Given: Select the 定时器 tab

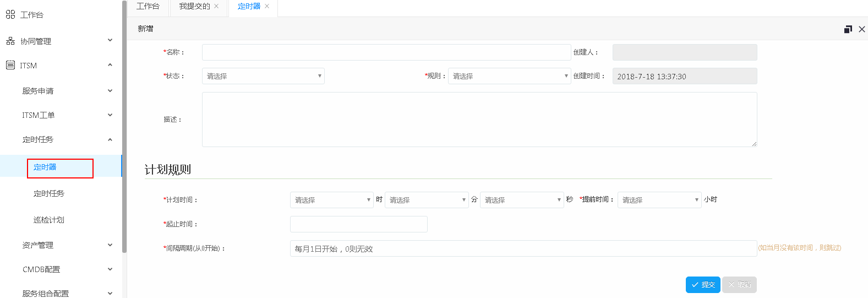Looking at the screenshot, I should [x=249, y=7].
